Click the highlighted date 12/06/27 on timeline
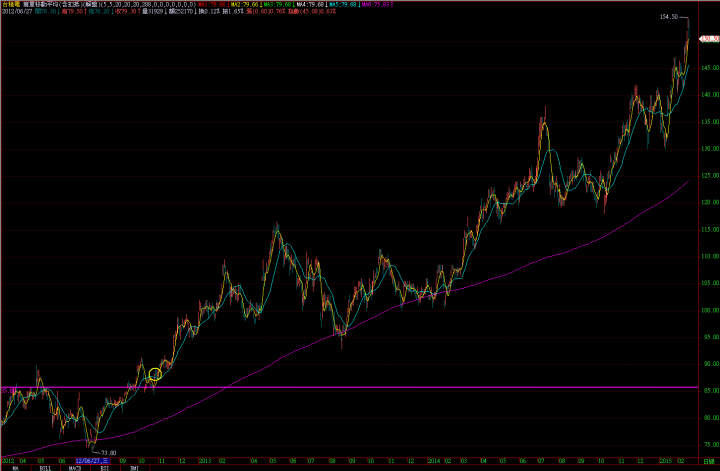This screenshot has width=720, height=471. 92,461
